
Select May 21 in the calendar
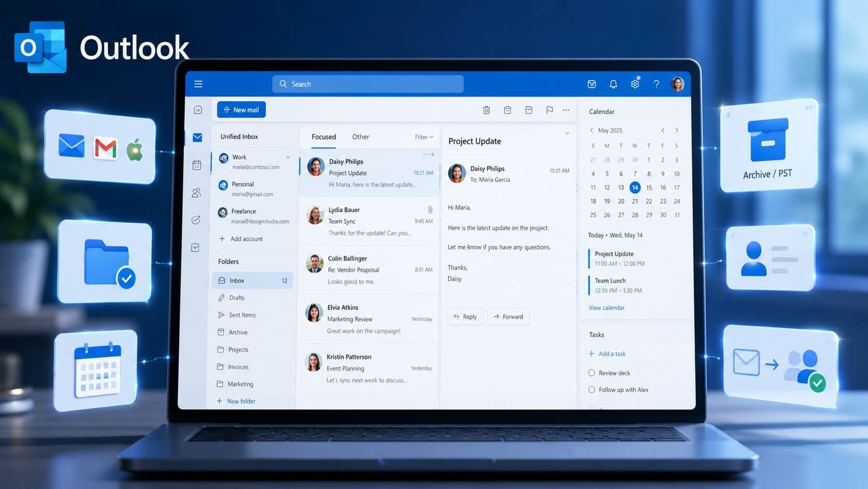click(635, 201)
